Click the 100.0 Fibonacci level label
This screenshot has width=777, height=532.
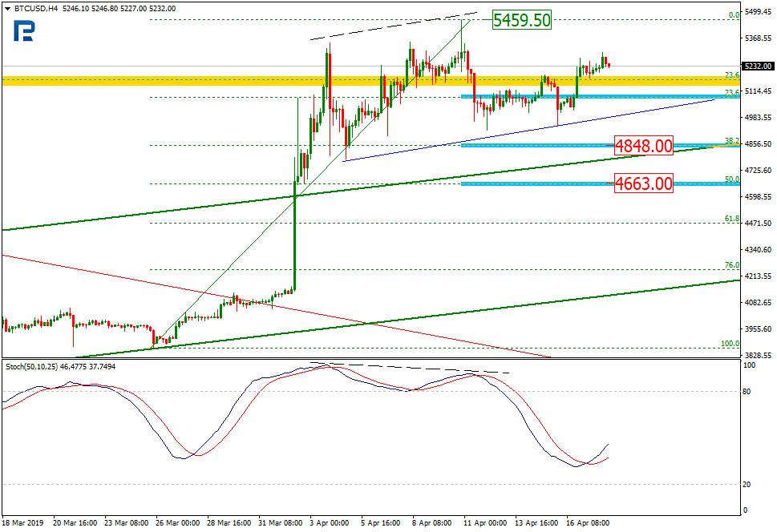tap(730, 344)
